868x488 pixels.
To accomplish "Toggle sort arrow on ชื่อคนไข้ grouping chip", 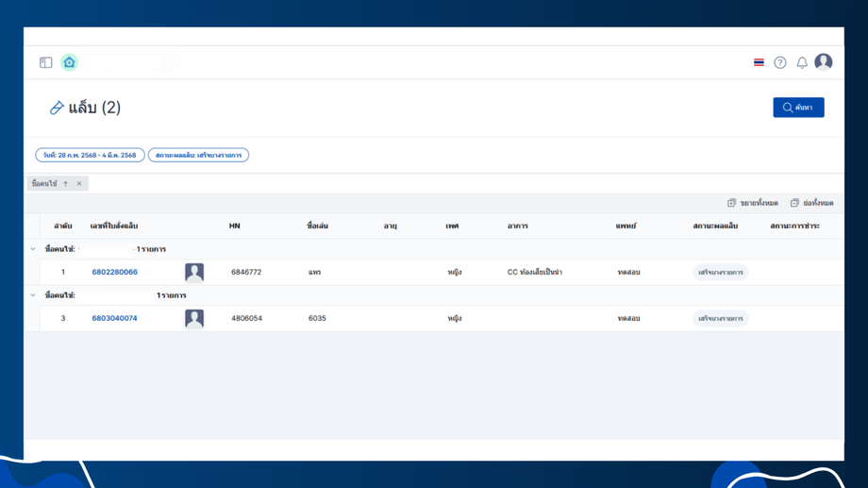I will pyautogui.click(x=65, y=184).
